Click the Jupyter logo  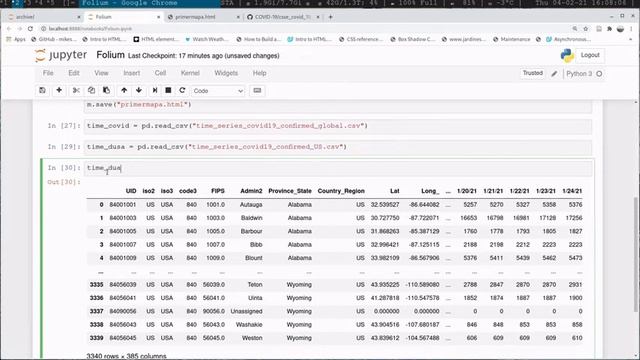(61, 55)
